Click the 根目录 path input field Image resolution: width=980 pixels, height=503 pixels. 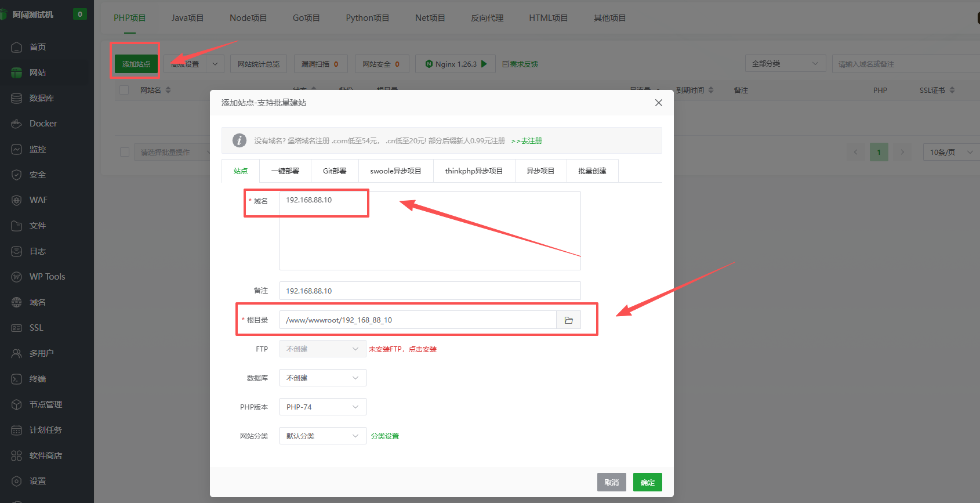click(418, 320)
